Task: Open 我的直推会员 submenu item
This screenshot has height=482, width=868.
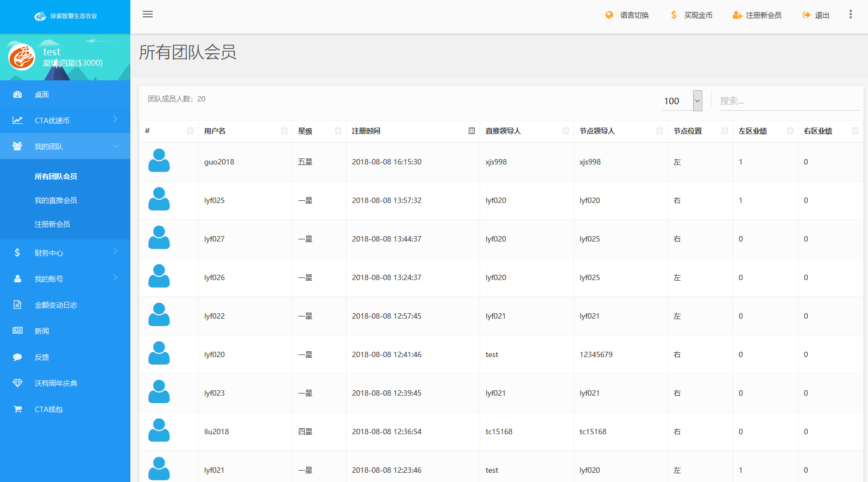Action: (x=56, y=200)
